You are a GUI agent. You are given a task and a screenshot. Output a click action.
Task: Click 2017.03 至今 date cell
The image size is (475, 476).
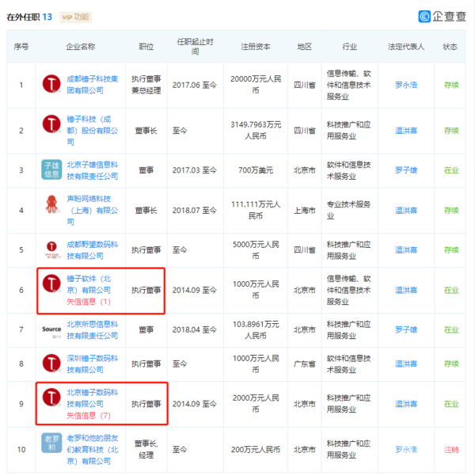click(195, 170)
